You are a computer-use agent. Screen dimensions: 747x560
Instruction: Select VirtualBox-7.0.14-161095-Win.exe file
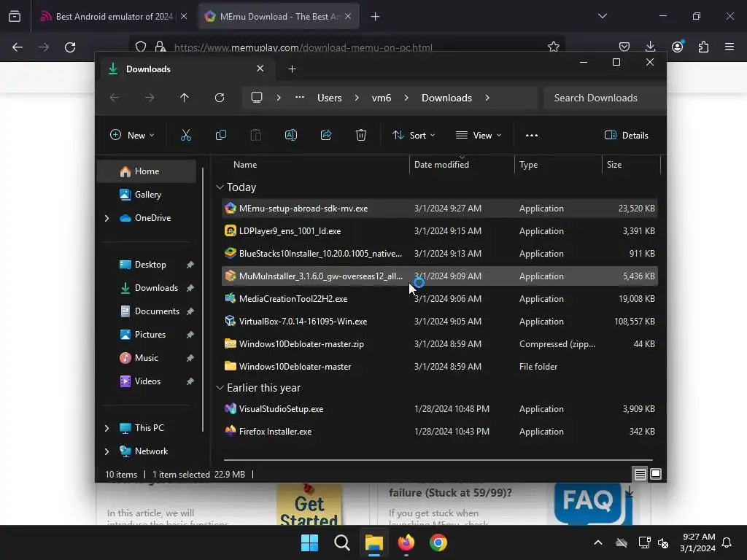(439, 322)
